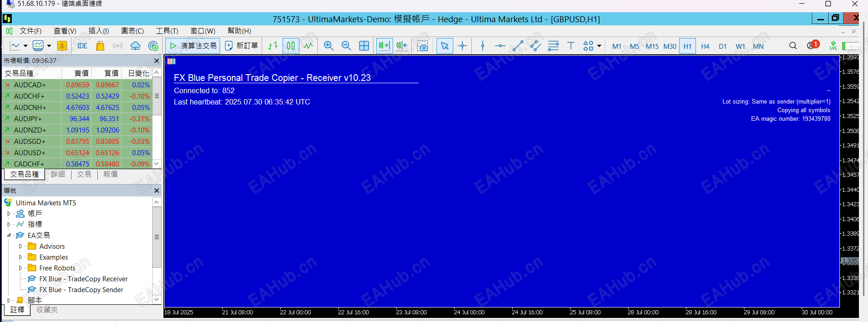Open the 收藏夾 tab in Navigator
Screen dimensions: 868x322
(x=47, y=310)
